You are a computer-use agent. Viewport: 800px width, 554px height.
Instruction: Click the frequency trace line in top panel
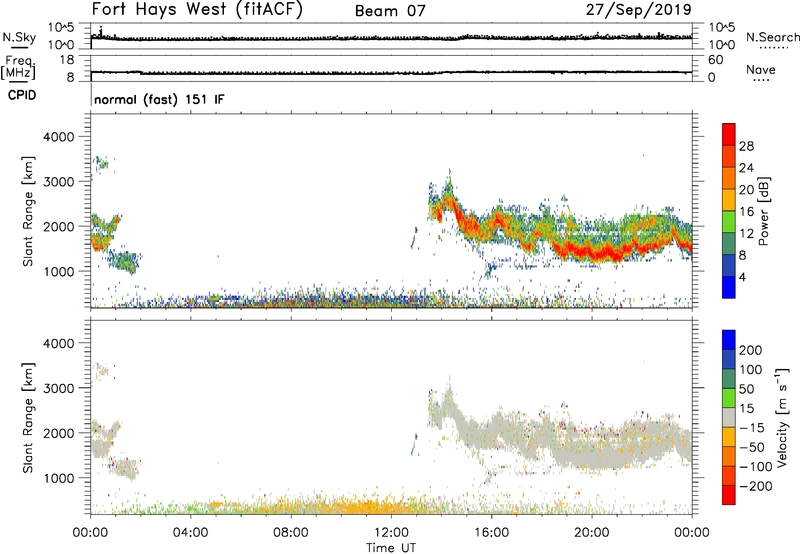point(391,72)
